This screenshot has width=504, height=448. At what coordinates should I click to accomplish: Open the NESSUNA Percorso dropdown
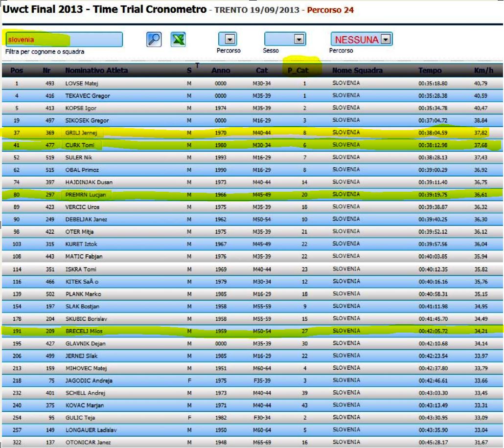point(362,39)
